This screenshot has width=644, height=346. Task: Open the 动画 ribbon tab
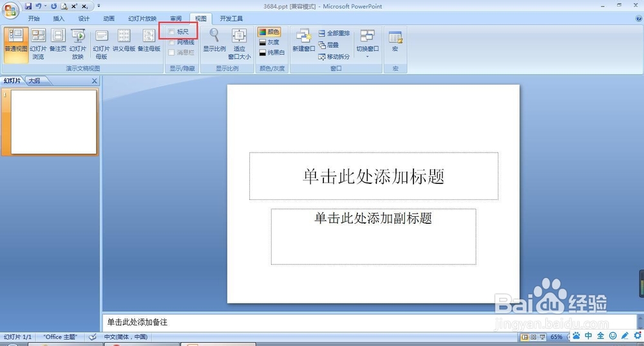(x=109, y=19)
